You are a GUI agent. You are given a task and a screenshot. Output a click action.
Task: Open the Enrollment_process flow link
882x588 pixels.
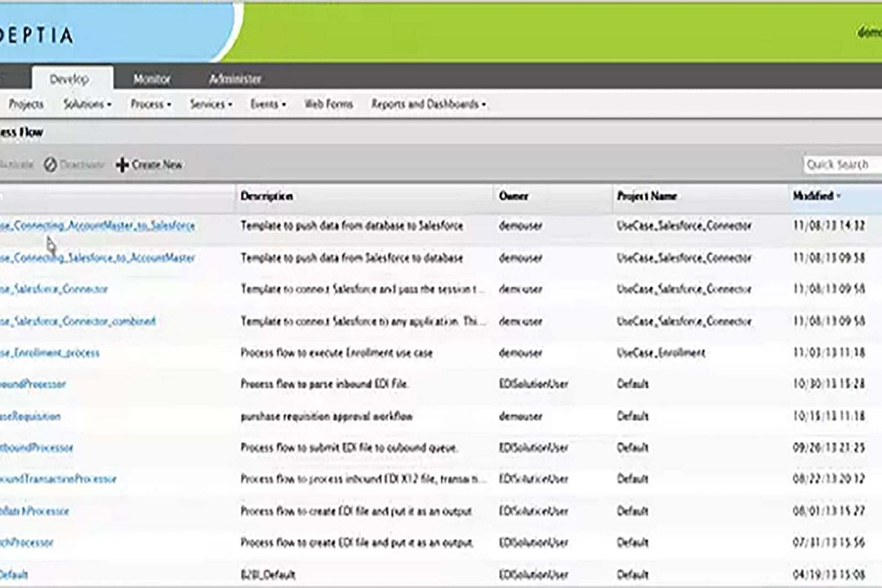[50, 353]
